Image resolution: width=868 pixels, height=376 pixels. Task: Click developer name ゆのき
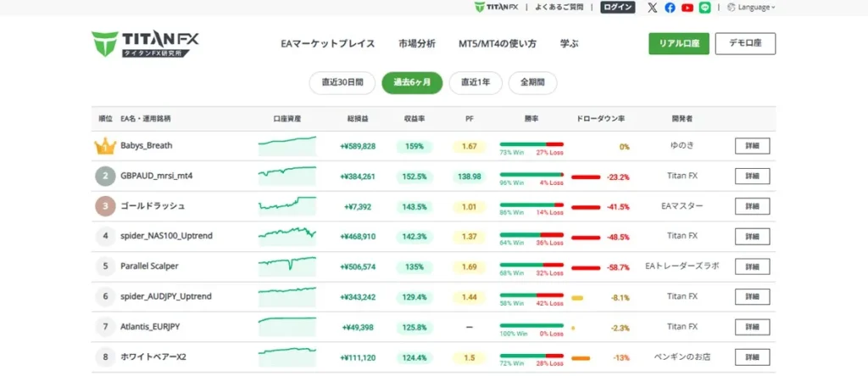click(x=682, y=146)
